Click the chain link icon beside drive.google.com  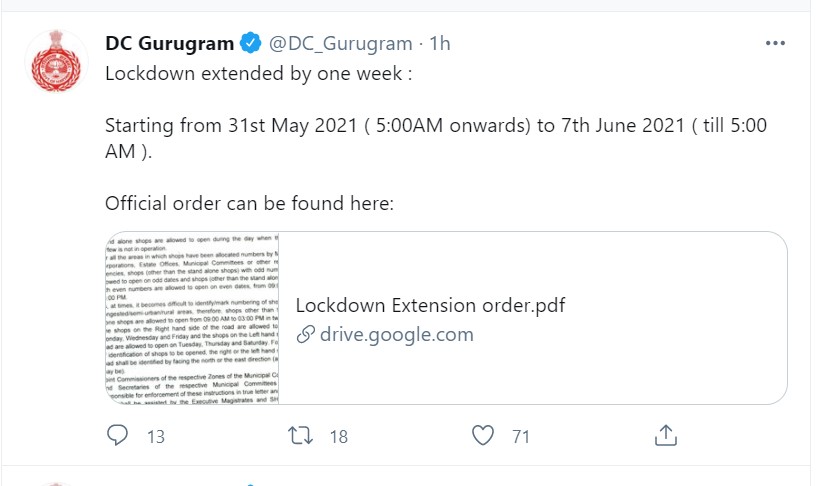coord(305,335)
